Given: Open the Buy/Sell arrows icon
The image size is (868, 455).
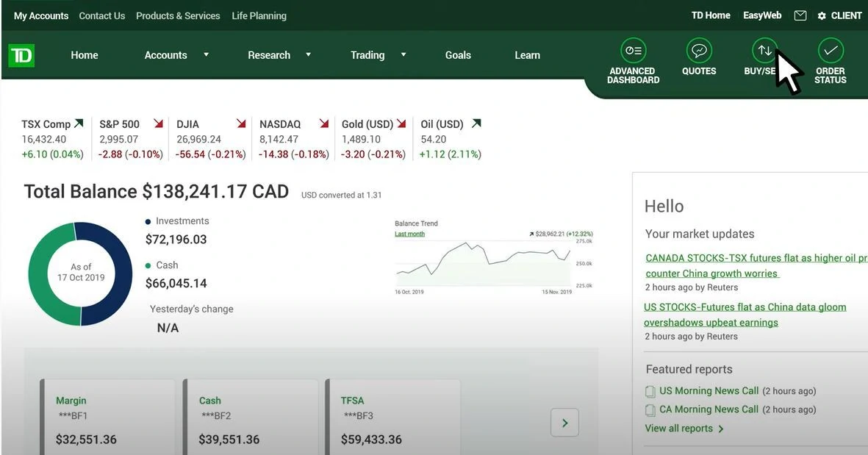Looking at the screenshot, I should (764, 51).
